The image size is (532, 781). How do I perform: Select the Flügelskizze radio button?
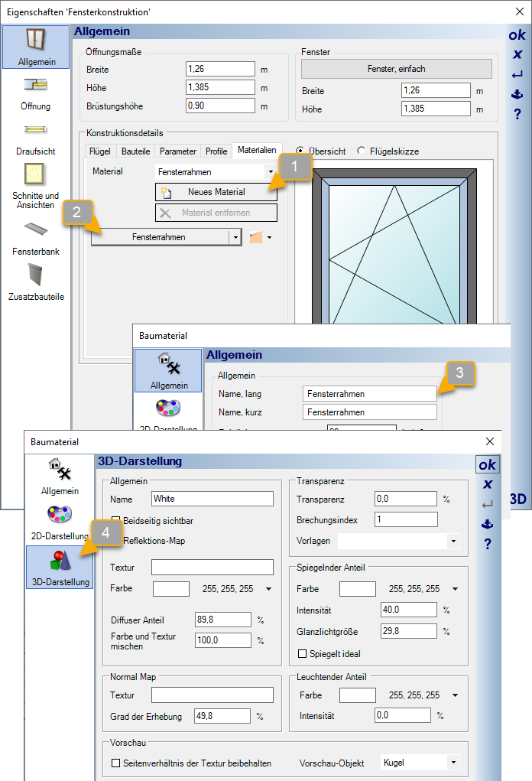tap(362, 151)
